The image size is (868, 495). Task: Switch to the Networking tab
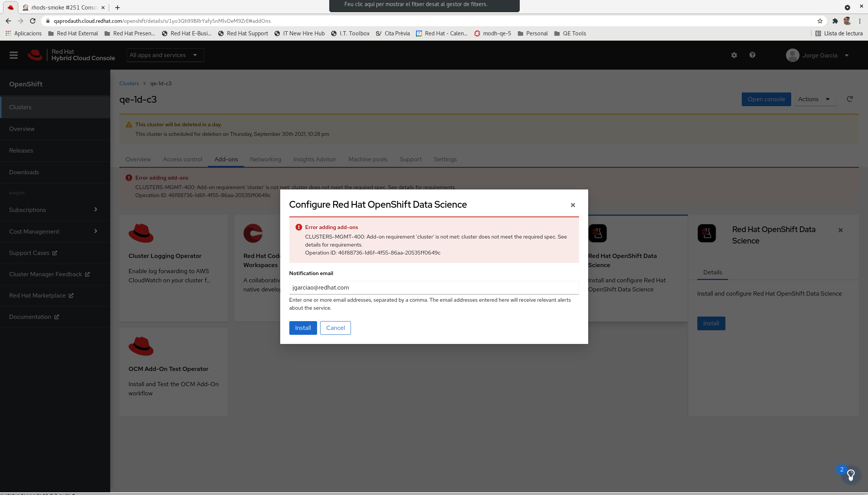coord(265,159)
